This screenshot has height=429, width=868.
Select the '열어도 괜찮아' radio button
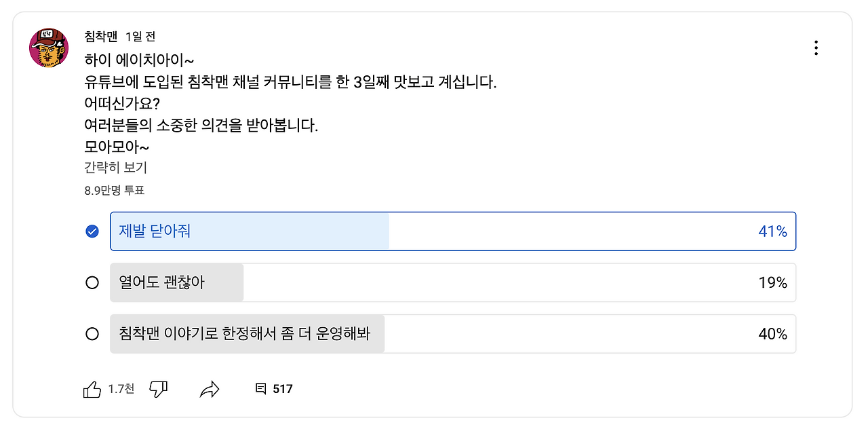pyautogui.click(x=92, y=282)
